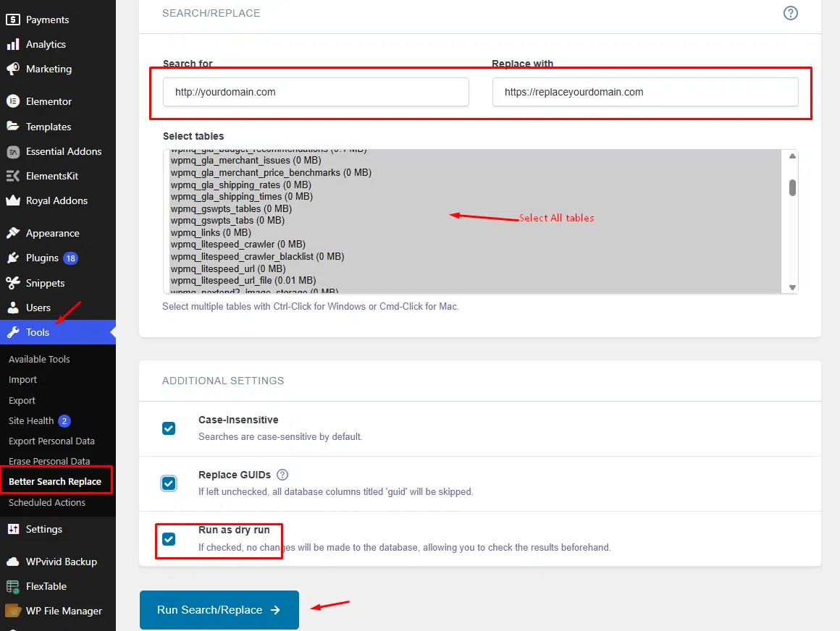Click the Payments dollar icon

(13, 20)
